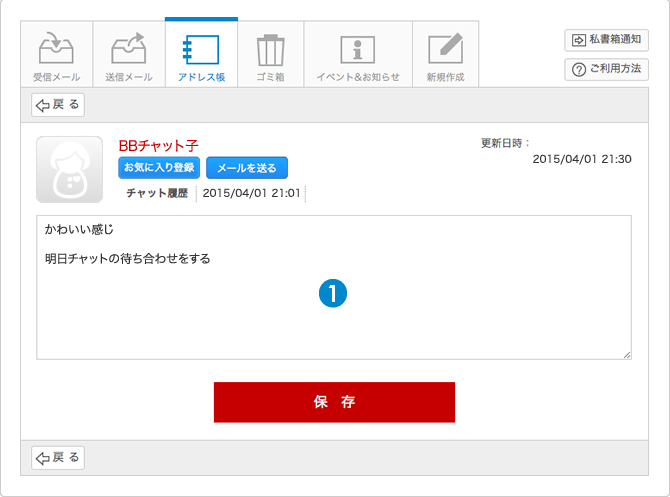This screenshot has height=497, width=670.
Task: Switch to the 送信メール tab
Action: [x=129, y=54]
